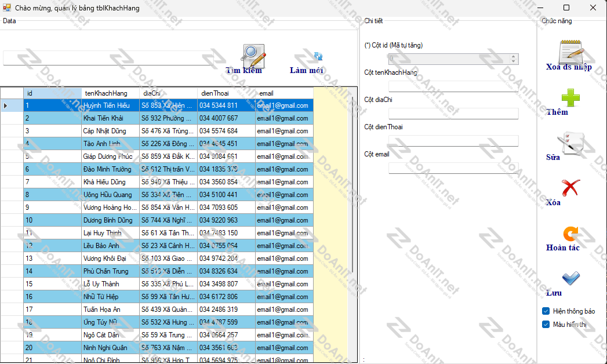Select row header of first row
The width and height of the screenshot is (607, 364).
12,105
